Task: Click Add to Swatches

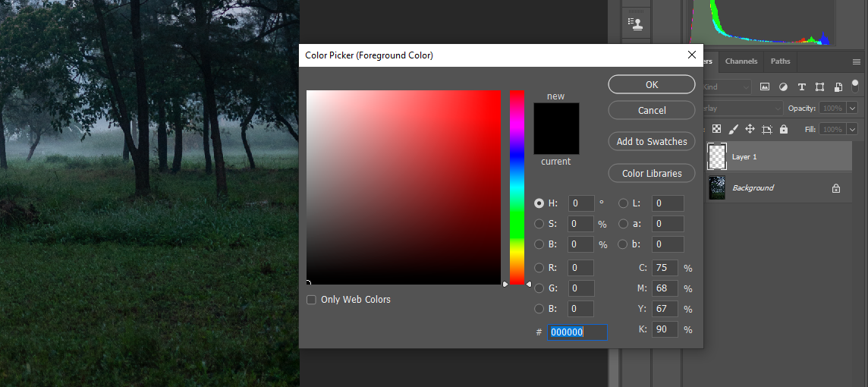Action: click(x=652, y=141)
